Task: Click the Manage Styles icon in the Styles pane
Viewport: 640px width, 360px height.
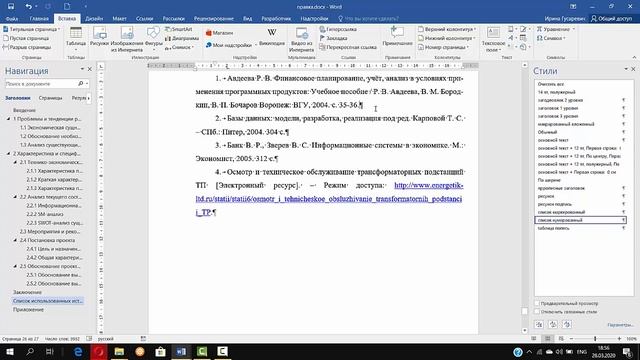Action: click(567, 324)
